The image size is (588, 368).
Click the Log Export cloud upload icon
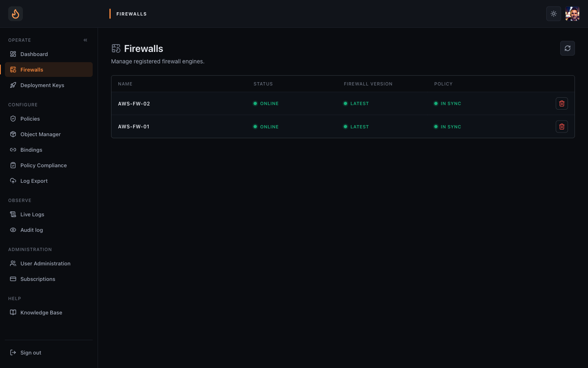(x=13, y=181)
